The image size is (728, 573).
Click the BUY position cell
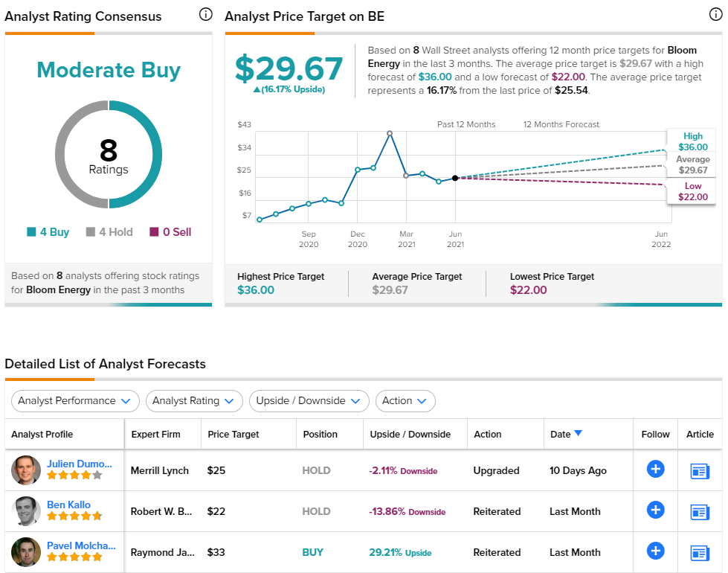pyautogui.click(x=312, y=552)
